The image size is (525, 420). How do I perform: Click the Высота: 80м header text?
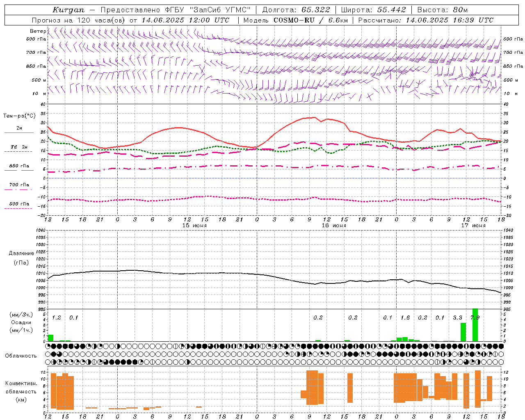pyautogui.click(x=442, y=10)
